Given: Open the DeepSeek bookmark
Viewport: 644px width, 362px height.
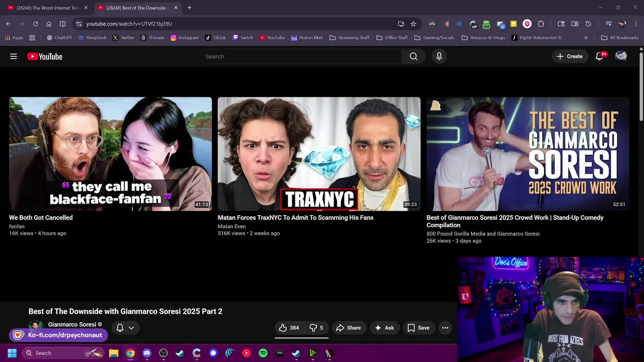Looking at the screenshot, I should click(92, 38).
